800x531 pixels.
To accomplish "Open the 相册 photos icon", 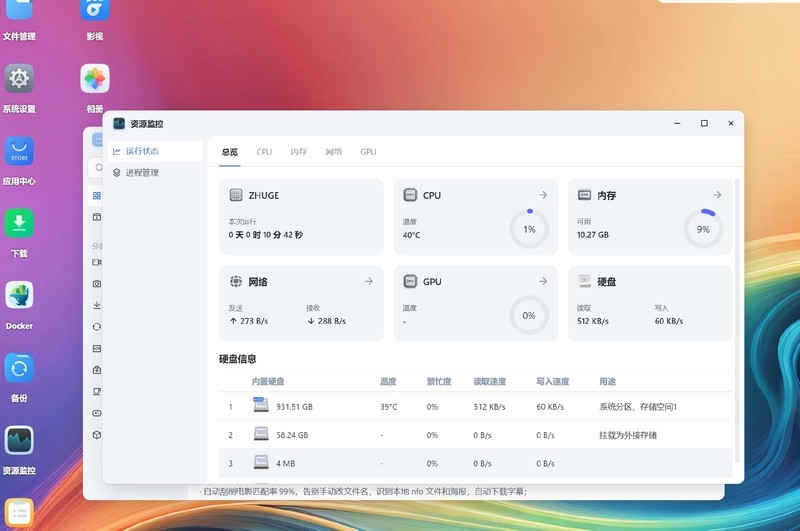I will pos(94,79).
